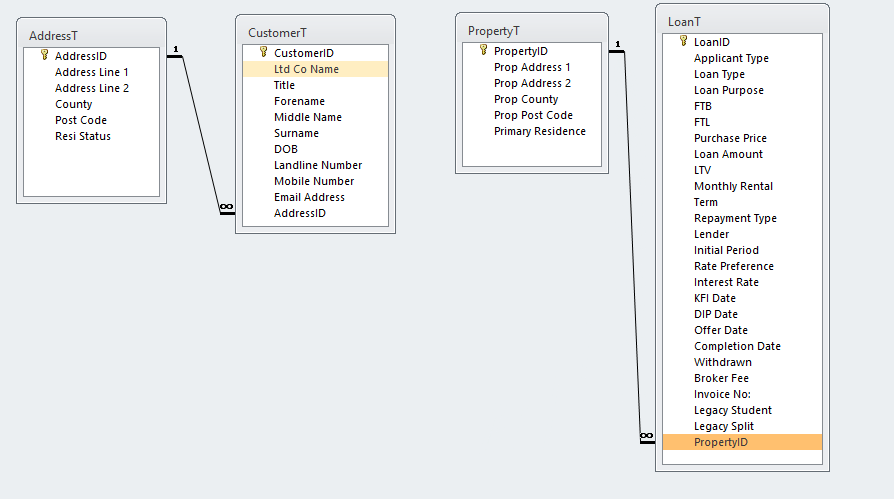Select the DIP Date field
Image resolution: width=894 pixels, height=499 pixels.
(x=742, y=313)
